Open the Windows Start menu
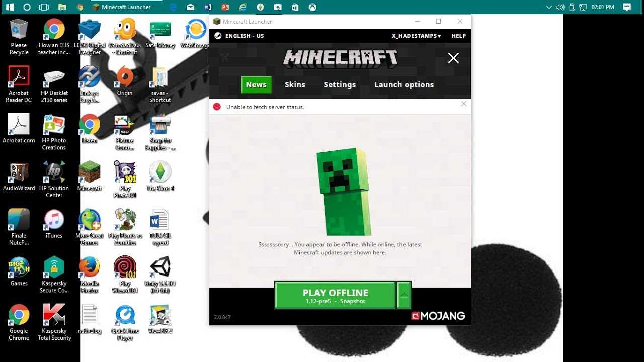This screenshot has height=362, width=644. pyautogui.click(x=10, y=7)
